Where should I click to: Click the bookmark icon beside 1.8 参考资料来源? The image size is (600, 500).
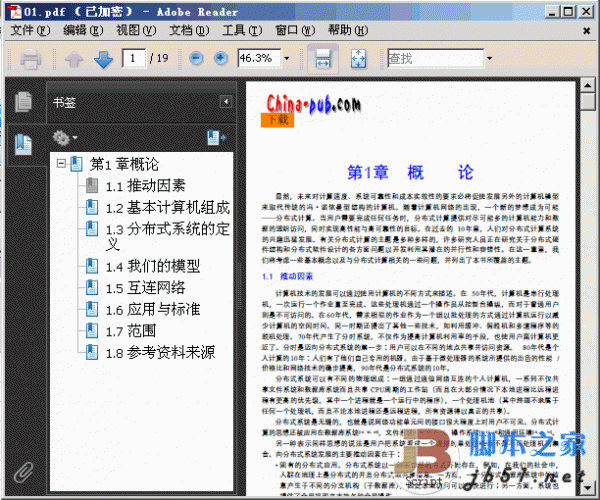click(92, 352)
